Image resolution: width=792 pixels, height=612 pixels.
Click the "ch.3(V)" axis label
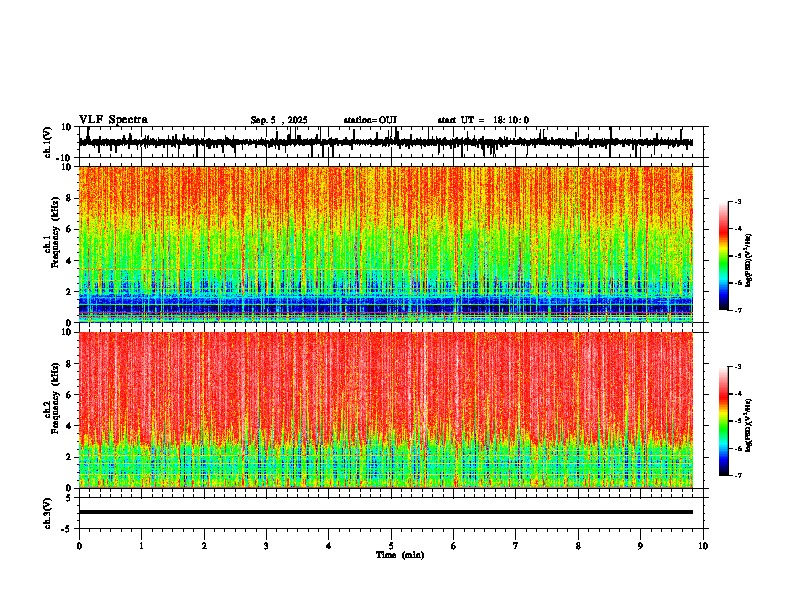(x=48, y=513)
